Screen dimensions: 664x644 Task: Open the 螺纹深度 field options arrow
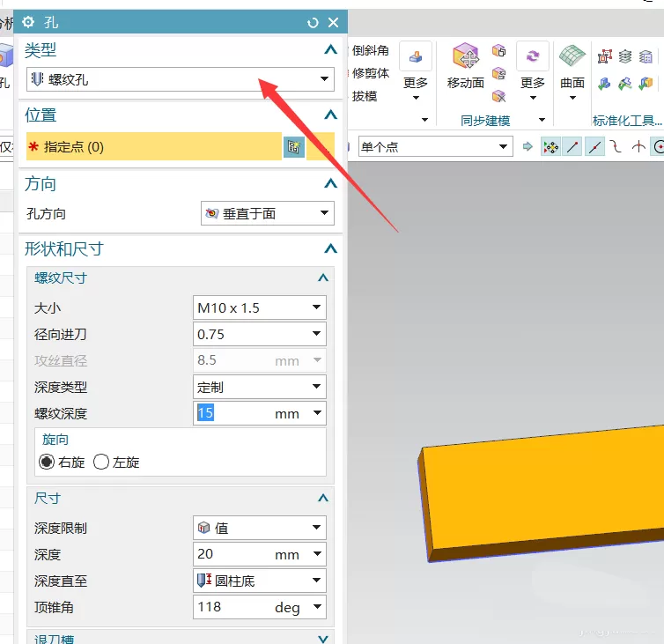click(317, 412)
